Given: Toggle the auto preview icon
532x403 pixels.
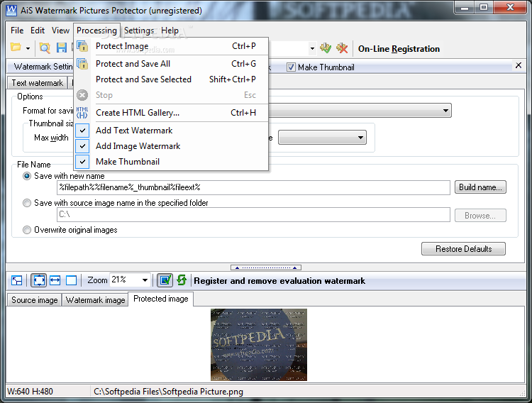Looking at the screenshot, I should tap(165, 280).
